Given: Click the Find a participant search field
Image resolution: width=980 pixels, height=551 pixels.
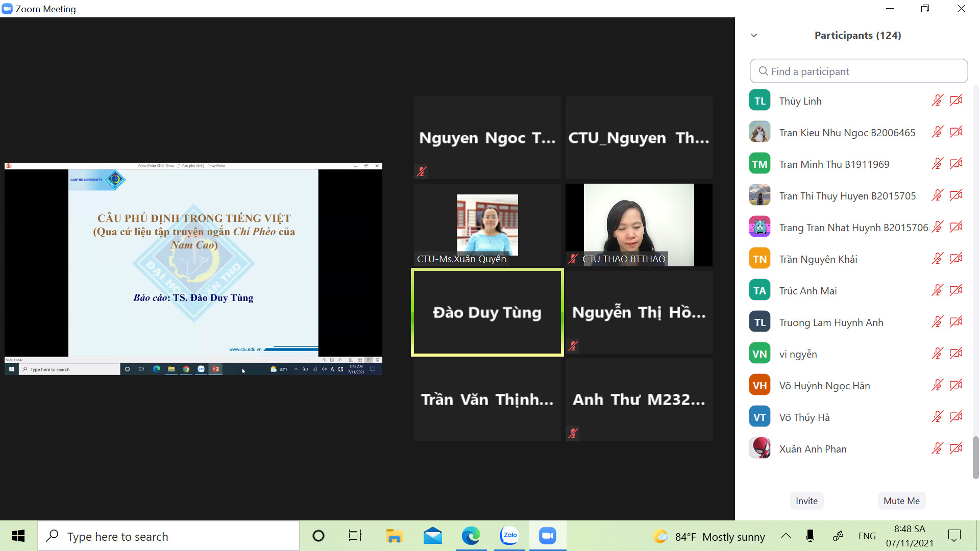Looking at the screenshot, I should 859,71.
